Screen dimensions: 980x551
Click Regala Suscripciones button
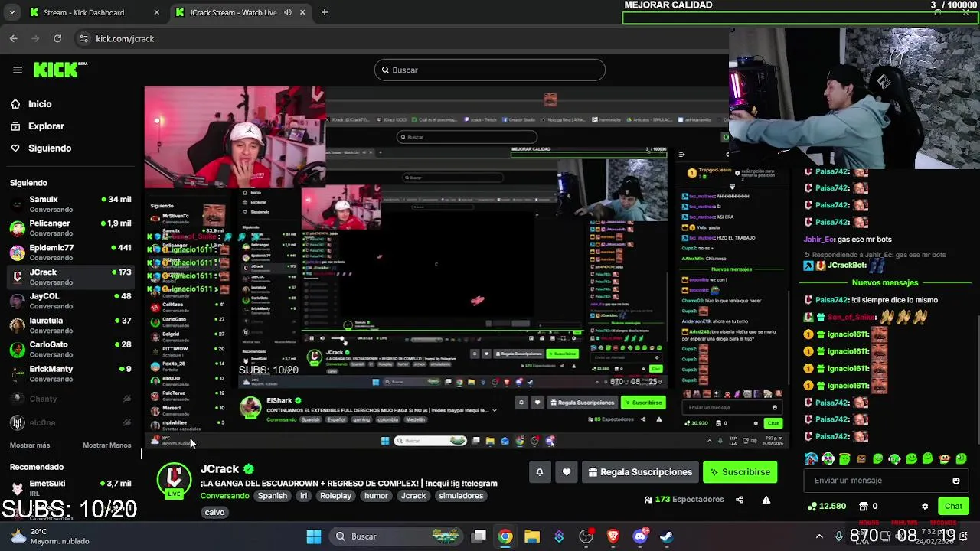click(639, 472)
